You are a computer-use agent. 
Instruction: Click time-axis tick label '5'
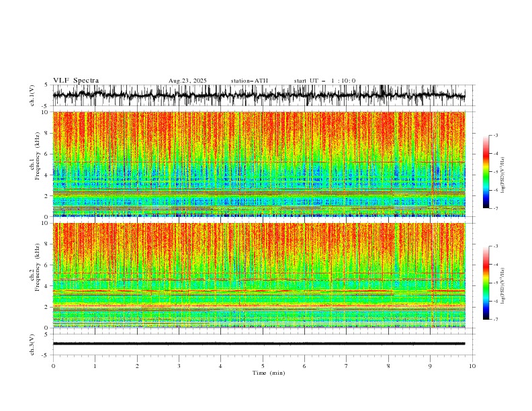coord(263,366)
